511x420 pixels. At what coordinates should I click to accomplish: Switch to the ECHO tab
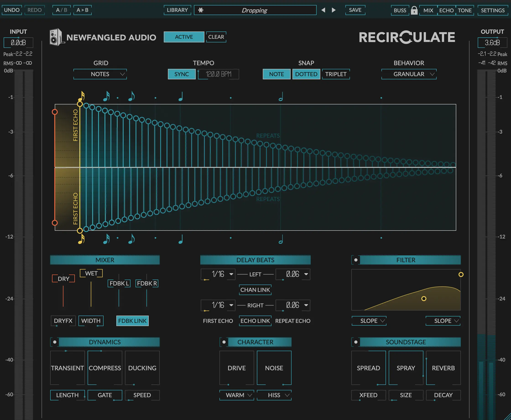447,10
